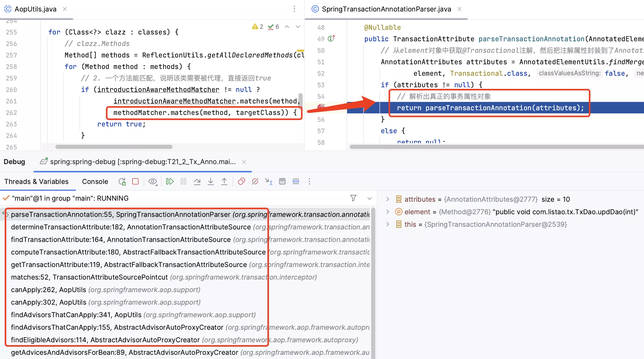Switch to the Console tab
Viewport: 644px width, 359px height.
[x=95, y=182]
